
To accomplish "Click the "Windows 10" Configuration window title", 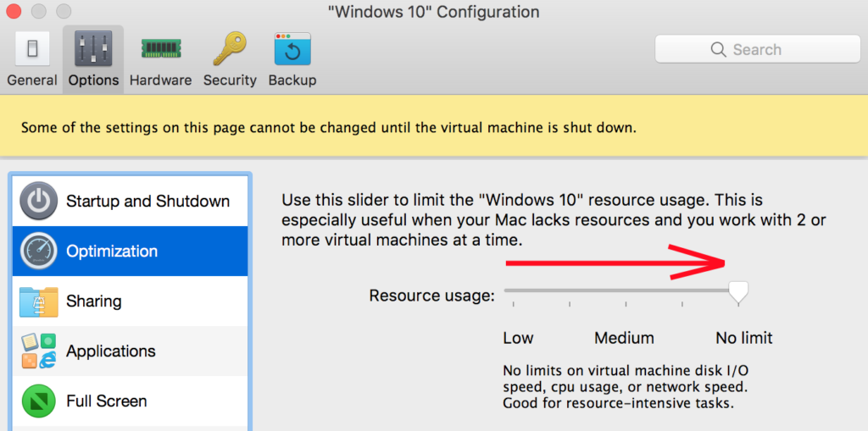I will (x=433, y=12).
